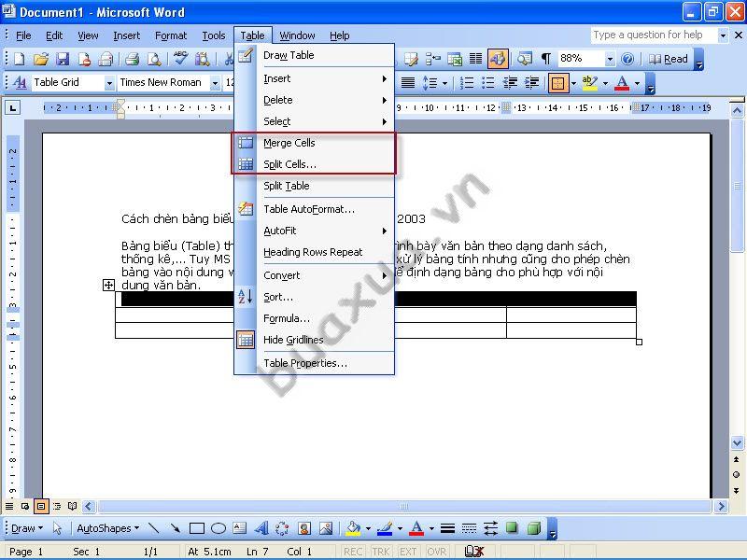The image size is (747, 560).
Task: Click the 3-D Style green cube icon
Action: click(534, 528)
